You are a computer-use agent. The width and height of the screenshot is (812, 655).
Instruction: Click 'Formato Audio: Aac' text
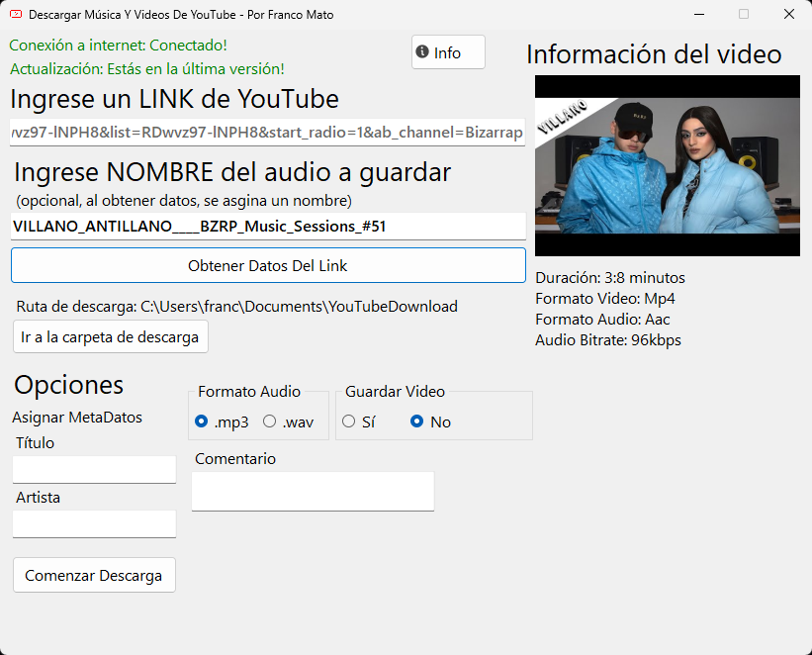602,320
